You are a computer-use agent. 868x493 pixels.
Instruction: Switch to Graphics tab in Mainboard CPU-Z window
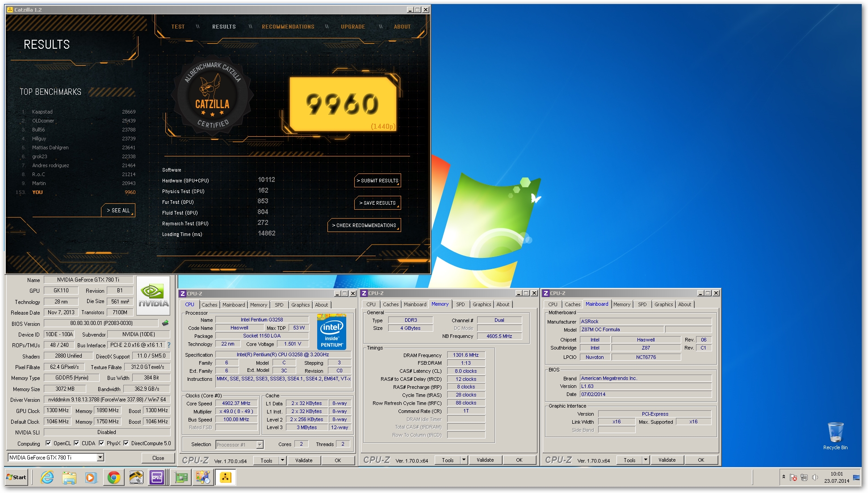click(x=663, y=304)
